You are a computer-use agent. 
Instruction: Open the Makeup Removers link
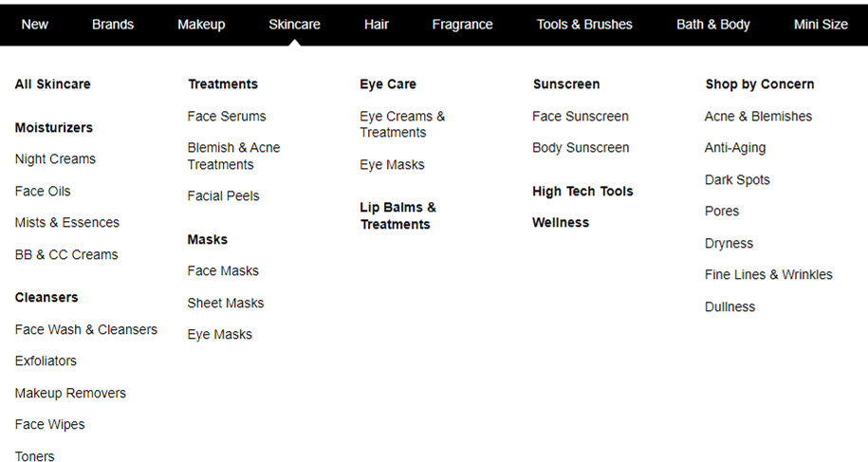[70, 393]
